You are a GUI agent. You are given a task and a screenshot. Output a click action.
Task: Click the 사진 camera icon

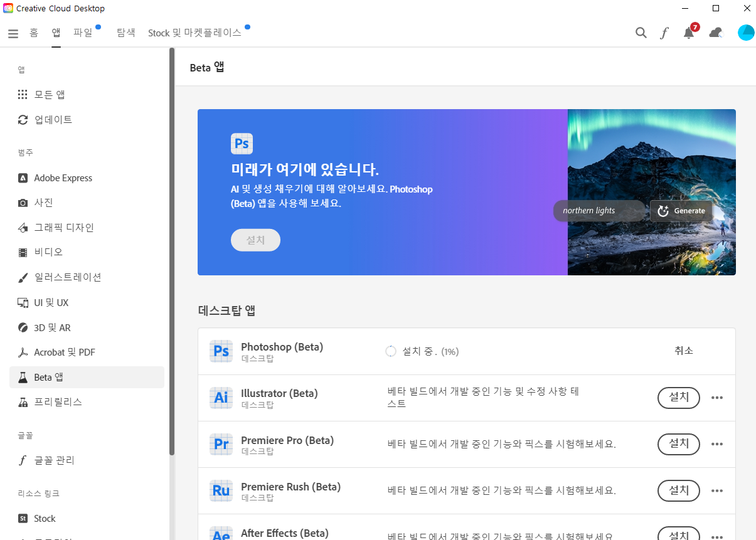[23, 203]
